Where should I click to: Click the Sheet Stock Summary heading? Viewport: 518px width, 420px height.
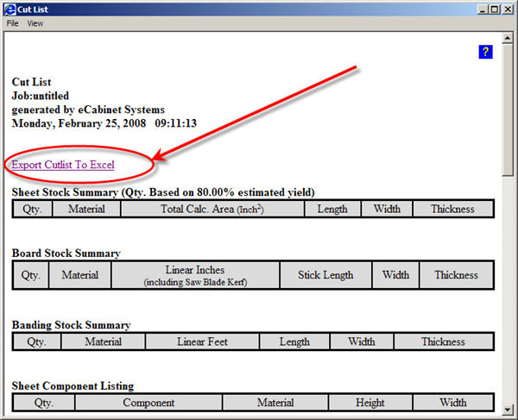click(163, 192)
